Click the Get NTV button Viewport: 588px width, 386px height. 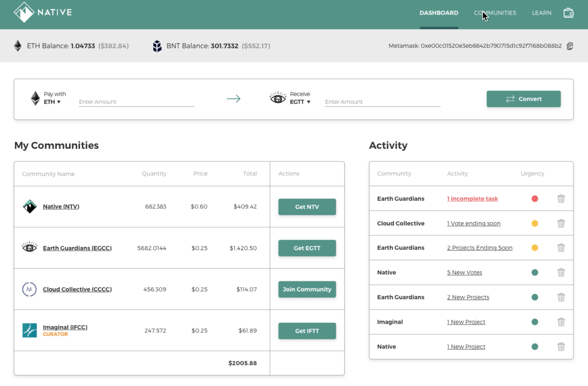pyautogui.click(x=307, y=207)
